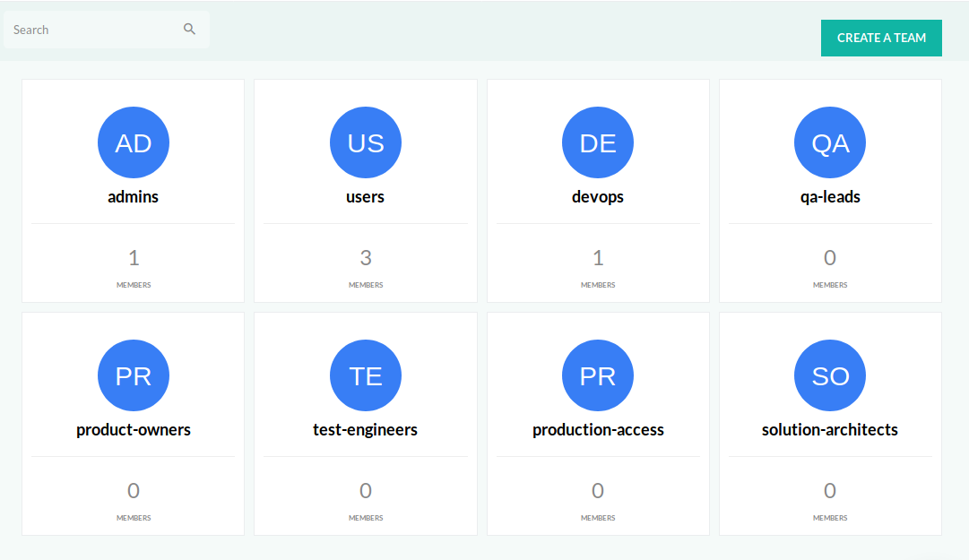Click the AD avatar for admins
This screenshot has width=969, height=560.
134,143
